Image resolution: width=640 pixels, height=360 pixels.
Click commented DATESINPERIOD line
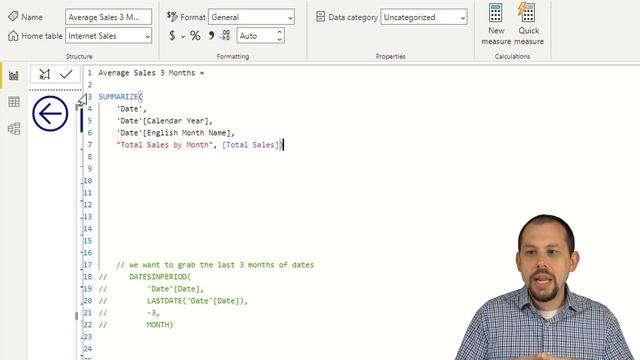pos(160,277)
